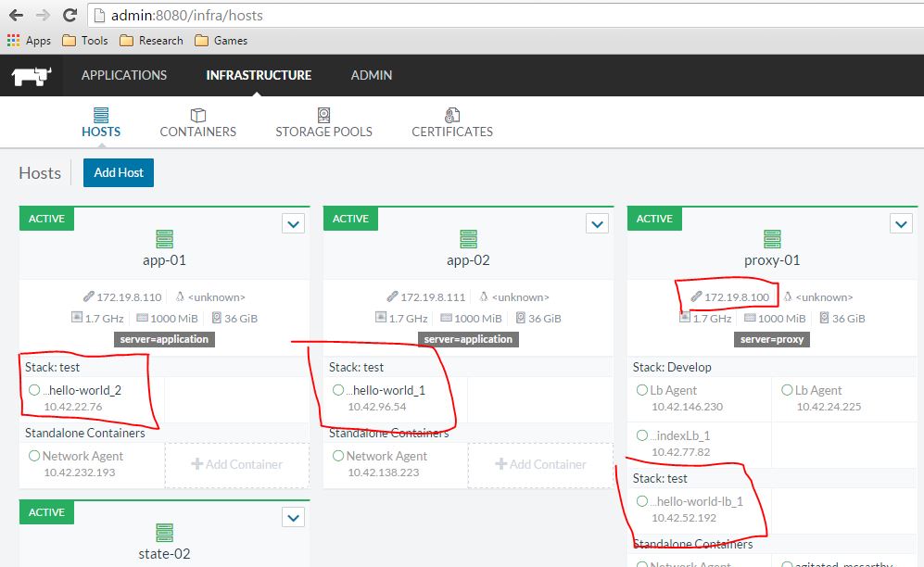Select IP text 10.42.77.82

click(x=680, y=452)
